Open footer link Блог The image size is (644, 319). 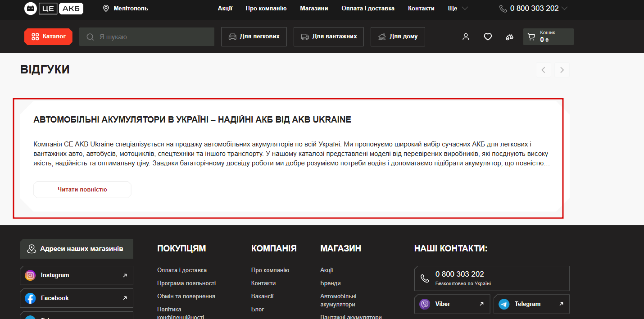258,310
